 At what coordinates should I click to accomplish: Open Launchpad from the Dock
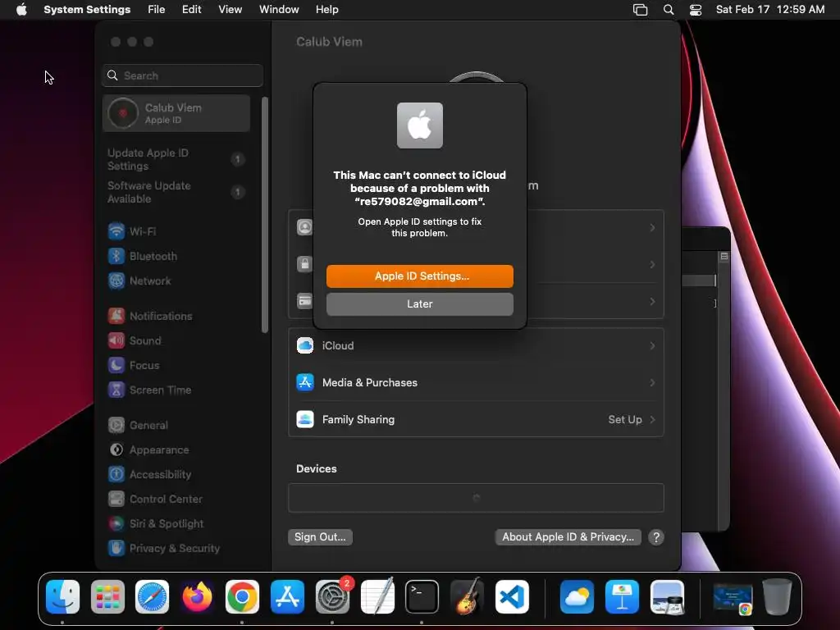click(107, 597)
